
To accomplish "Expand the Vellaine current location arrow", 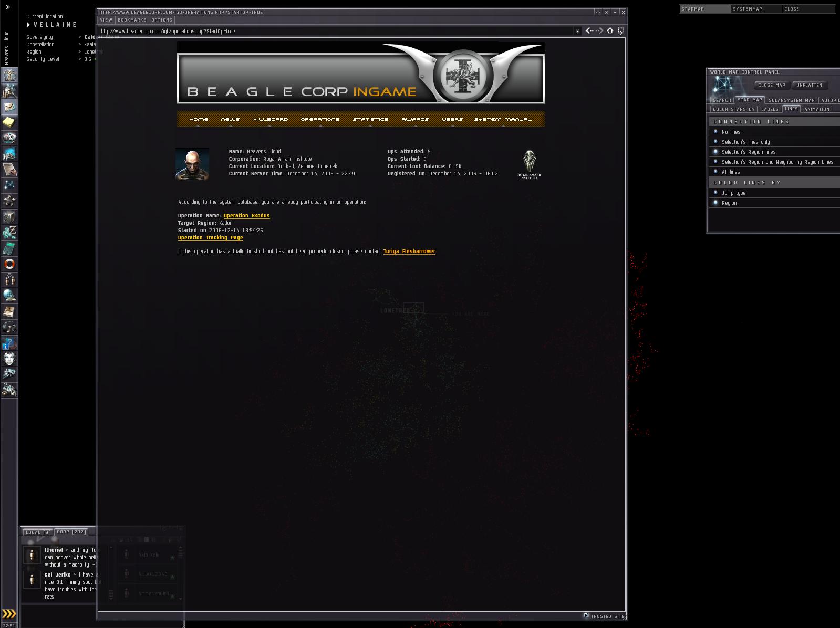I will click(x=28, y=25).
